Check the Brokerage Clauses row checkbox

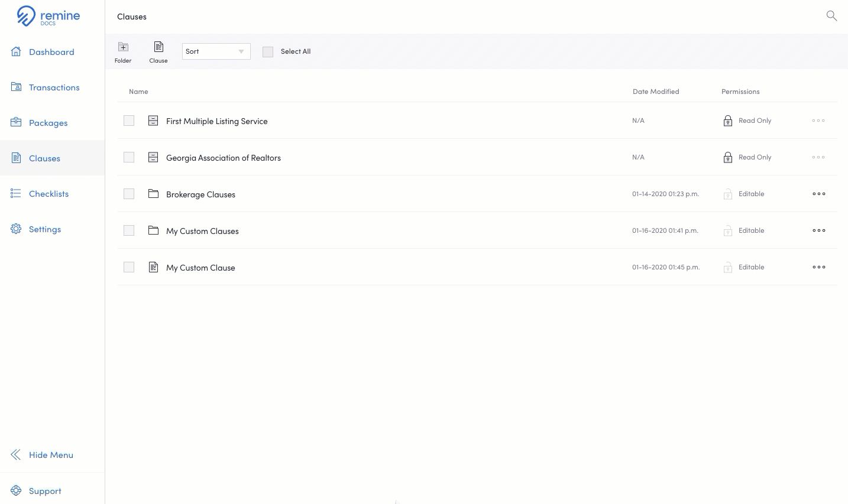(x=129, y=194)
